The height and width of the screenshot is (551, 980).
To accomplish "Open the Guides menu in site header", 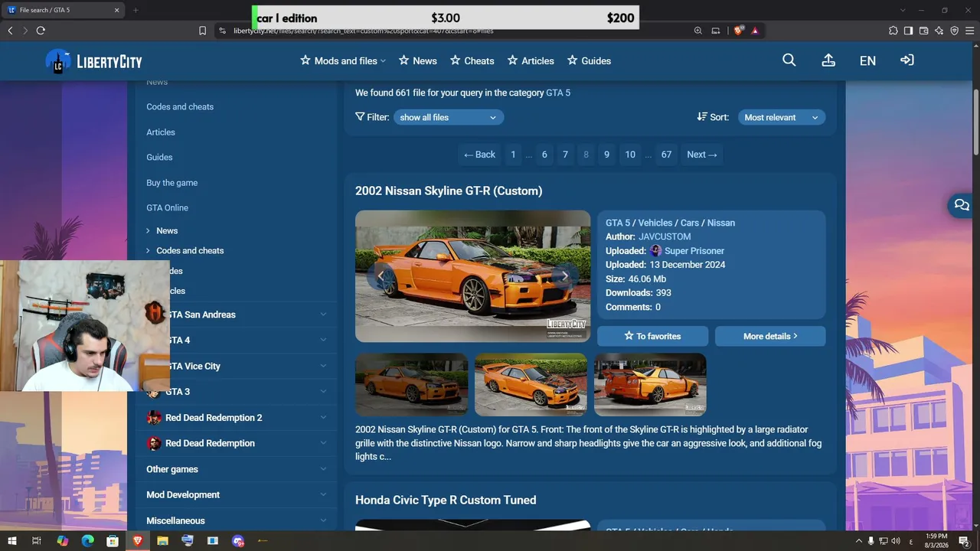I will coord(589,60).
